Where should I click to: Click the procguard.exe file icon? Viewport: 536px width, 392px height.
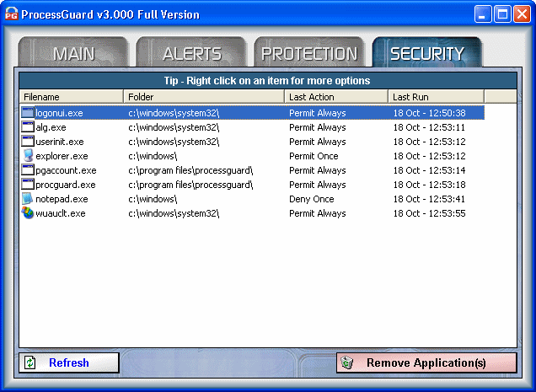tap(28, 185)
